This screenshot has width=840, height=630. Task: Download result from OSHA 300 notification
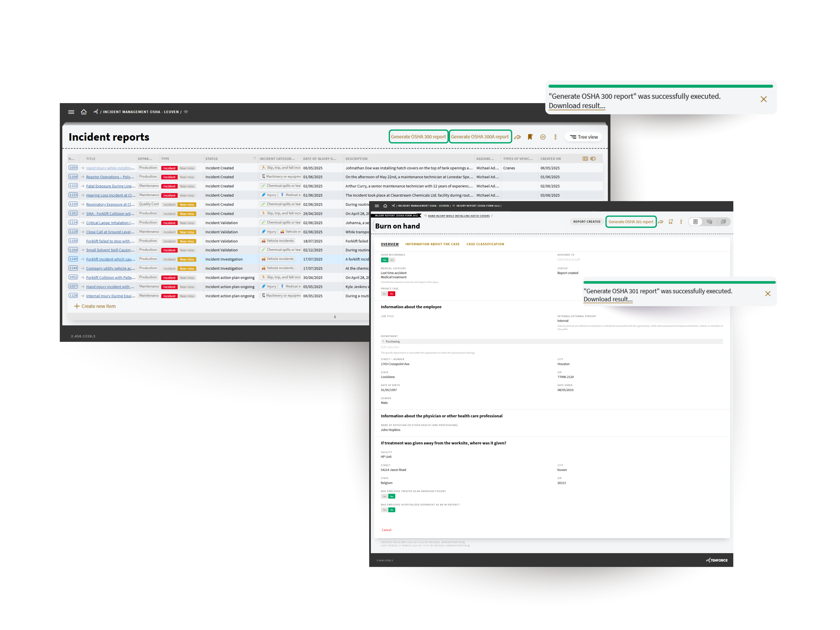[x=577, y=106]
